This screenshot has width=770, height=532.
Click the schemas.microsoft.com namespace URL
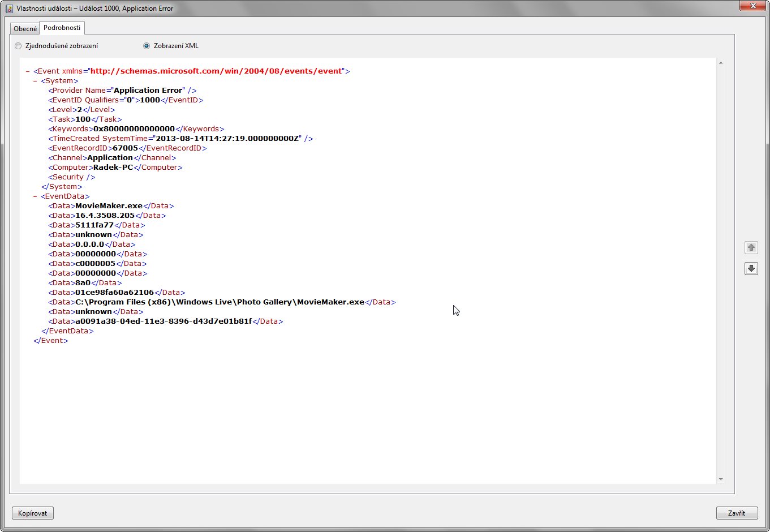(x=216, y=71)
